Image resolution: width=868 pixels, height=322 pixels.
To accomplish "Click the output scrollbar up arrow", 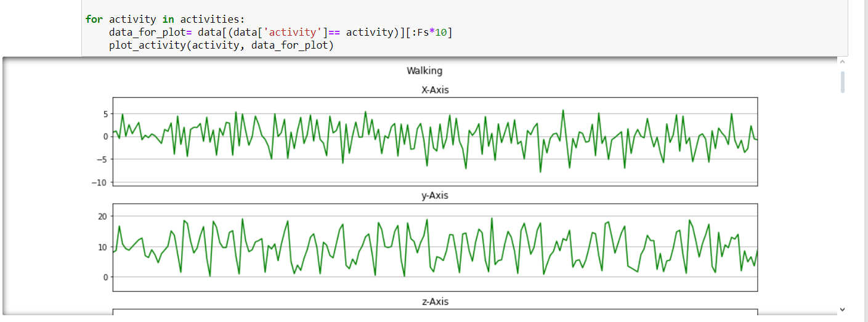I will coord(843,62).
